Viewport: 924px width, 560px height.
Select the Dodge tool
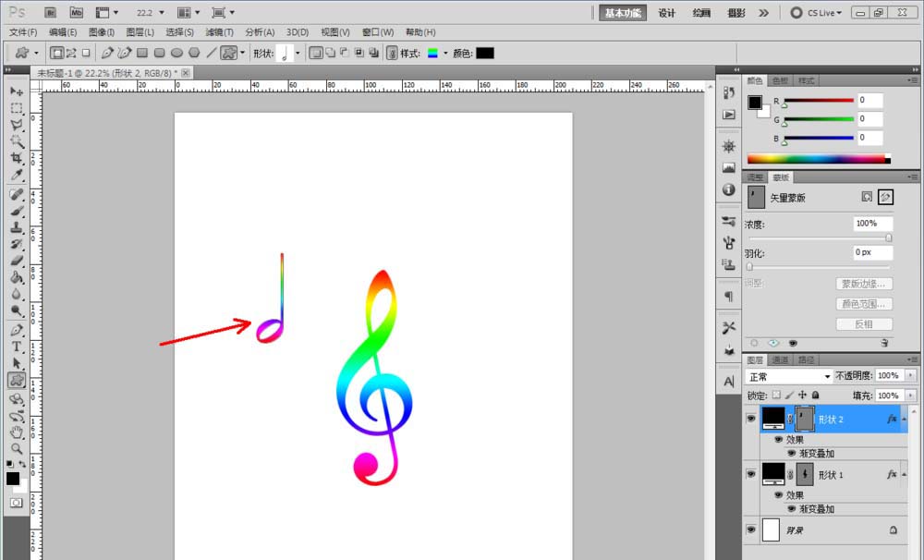pyautogui.click(x=17, y=310)
